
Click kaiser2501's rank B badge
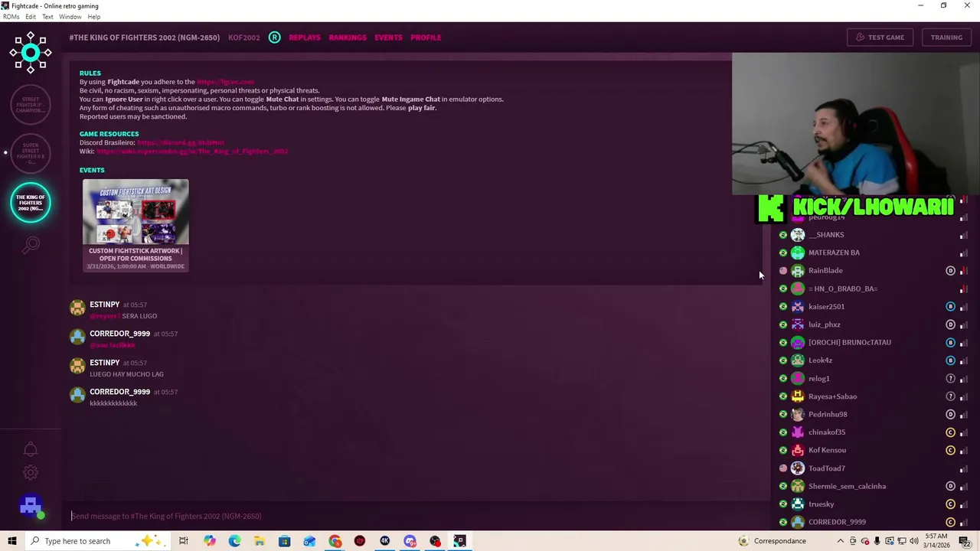[950, 306]
